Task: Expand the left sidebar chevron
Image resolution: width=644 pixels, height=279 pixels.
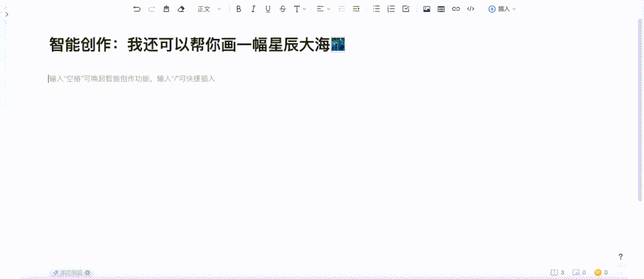Action: coord(7,14)
